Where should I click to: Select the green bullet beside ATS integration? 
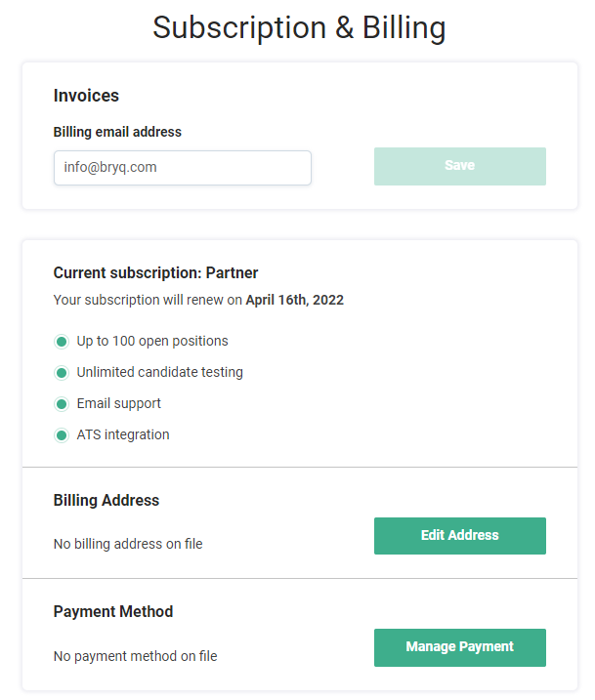pyautogui.click(x=61, y=435)
